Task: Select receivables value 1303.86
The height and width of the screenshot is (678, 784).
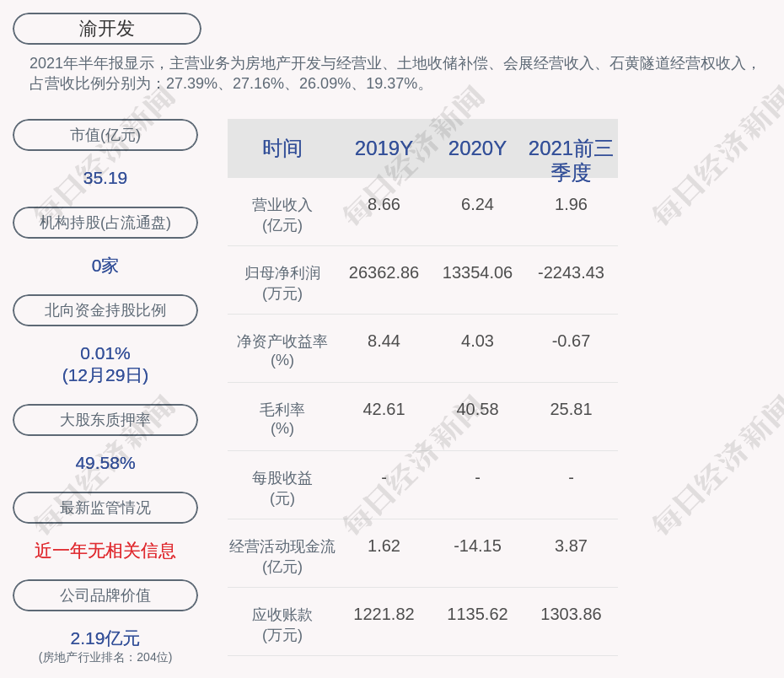Action: (x=571, y=614)
